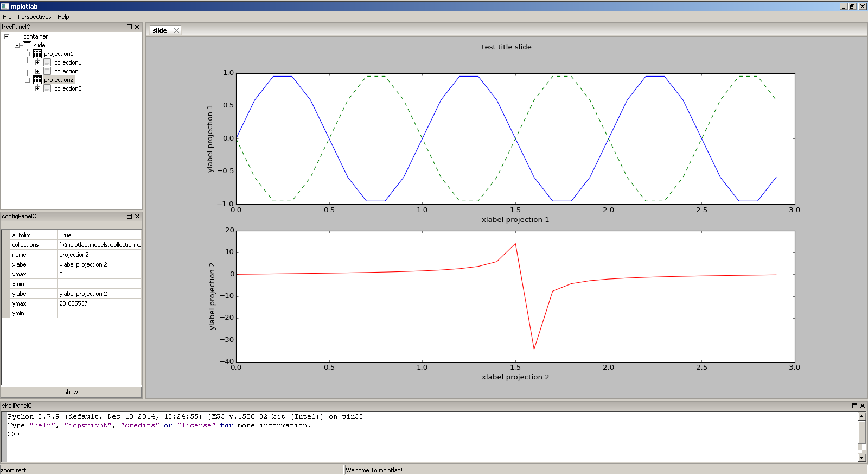Edit the xlabel value field
This screenshot has height=475, width=868.
point(99,264)
